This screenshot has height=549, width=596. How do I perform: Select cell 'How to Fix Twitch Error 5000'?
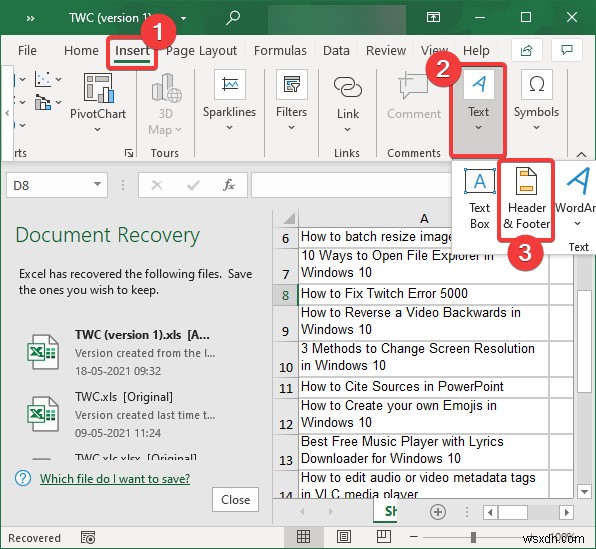click(423, 294)
